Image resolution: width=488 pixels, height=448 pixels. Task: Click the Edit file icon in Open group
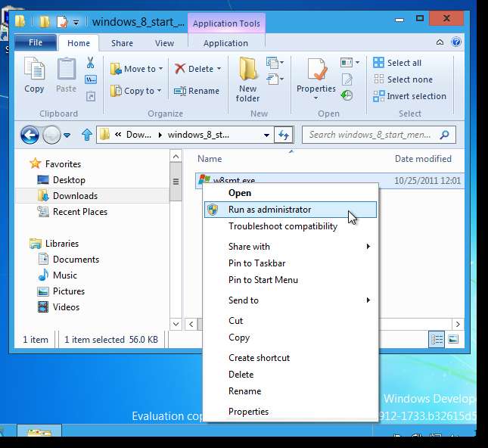pyautogui.click(x=347, y=79)
